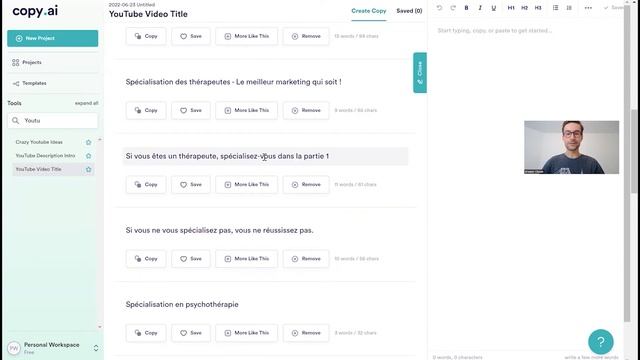Click the presenter webcam thumbnail
The image size is (640, 360).
point(571,147)
